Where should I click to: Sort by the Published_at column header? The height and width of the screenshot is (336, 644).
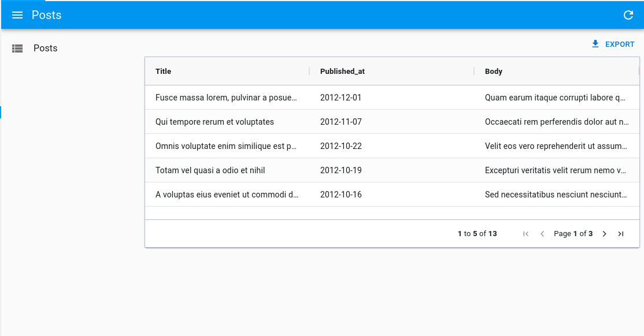click(342, 72)
